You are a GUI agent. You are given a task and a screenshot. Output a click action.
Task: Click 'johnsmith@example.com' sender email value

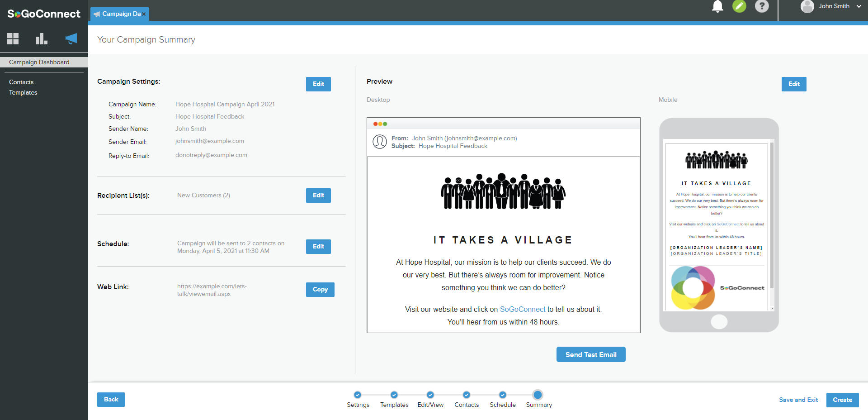point(210,141)
